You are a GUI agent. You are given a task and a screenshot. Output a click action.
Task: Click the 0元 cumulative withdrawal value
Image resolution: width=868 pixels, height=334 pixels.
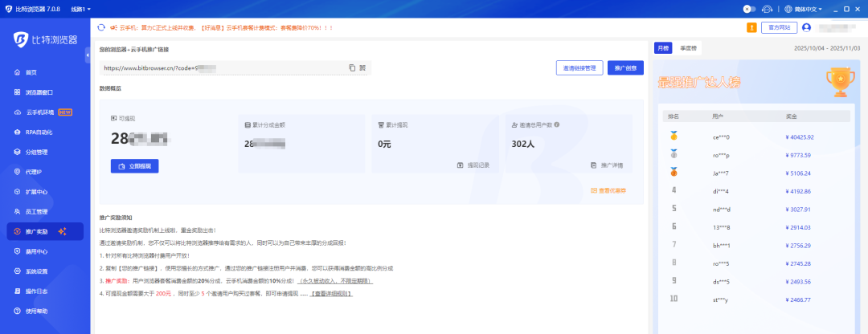[x=385, y=144]
